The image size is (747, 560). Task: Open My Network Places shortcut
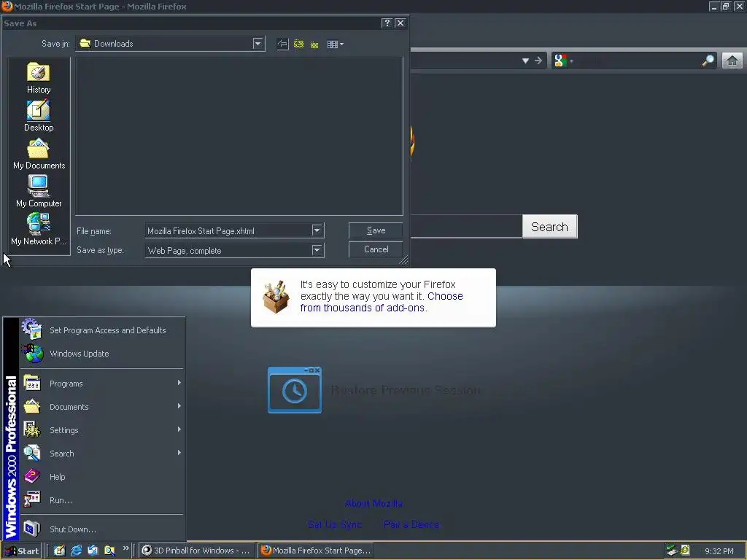coord(39,229)
